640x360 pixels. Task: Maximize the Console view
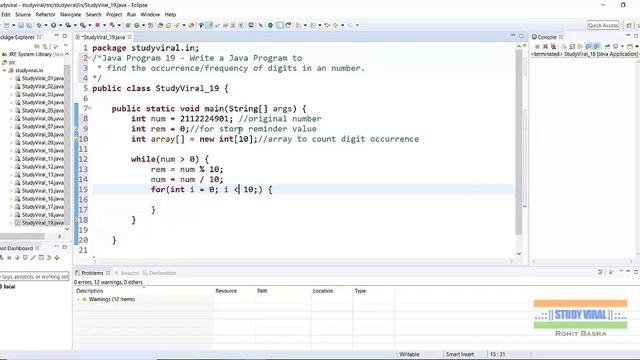[x=636, y=36]
